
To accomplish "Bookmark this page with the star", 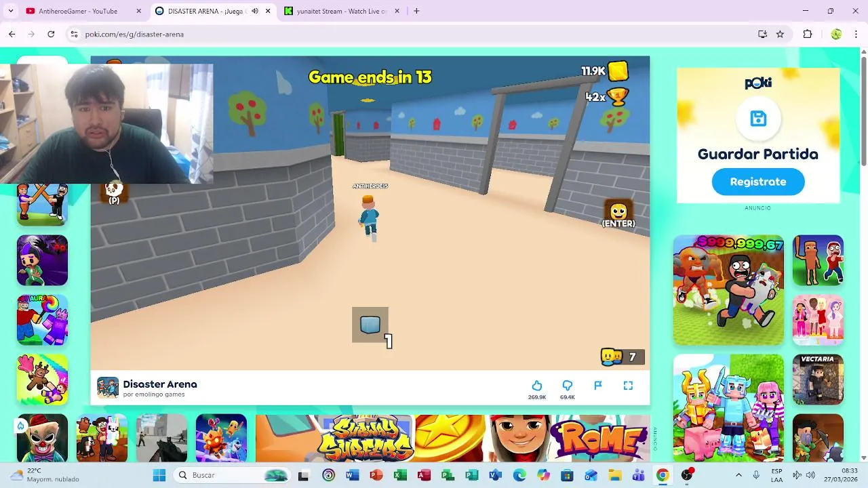I will [x=780, y=34].
